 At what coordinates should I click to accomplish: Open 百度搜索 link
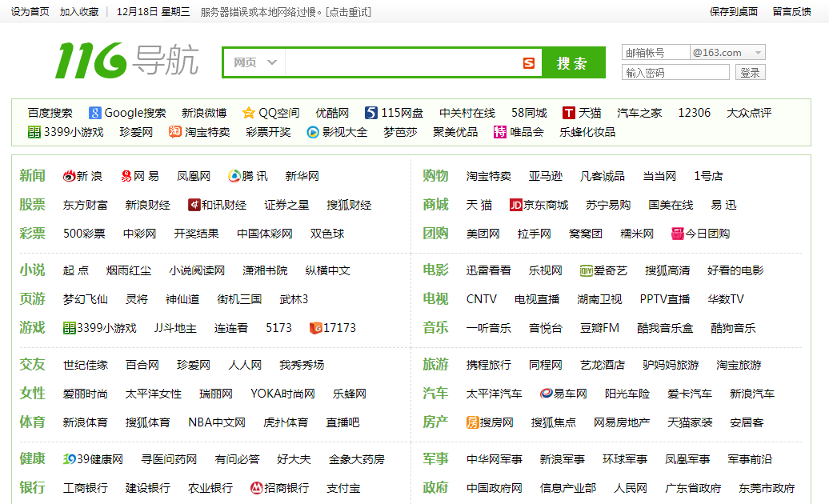click(x=50, y=113)
